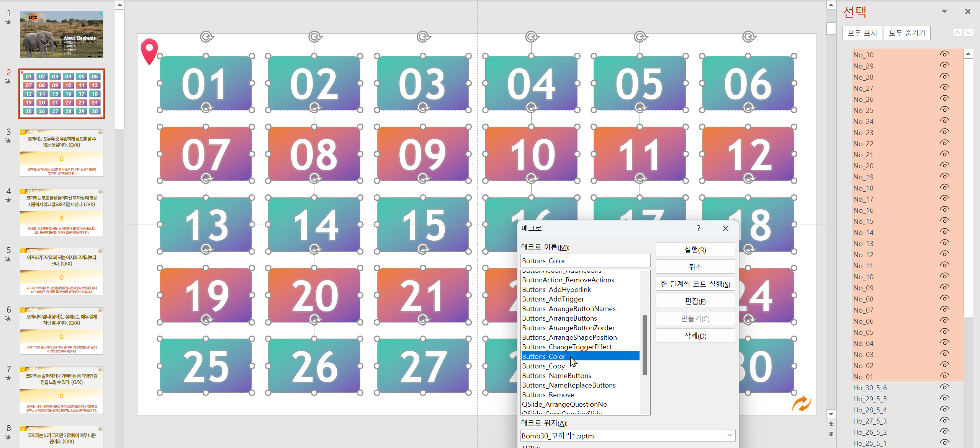Screen dimensions: 980x448
Task: Click send backward arrow in selection pane
Action: [x=969, y=33]
